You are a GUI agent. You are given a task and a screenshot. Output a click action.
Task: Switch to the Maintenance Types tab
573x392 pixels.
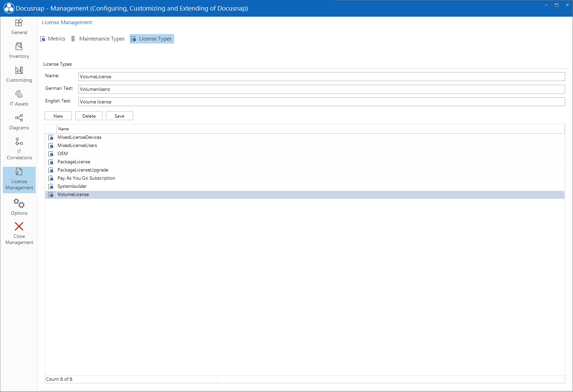pos(98,39)
